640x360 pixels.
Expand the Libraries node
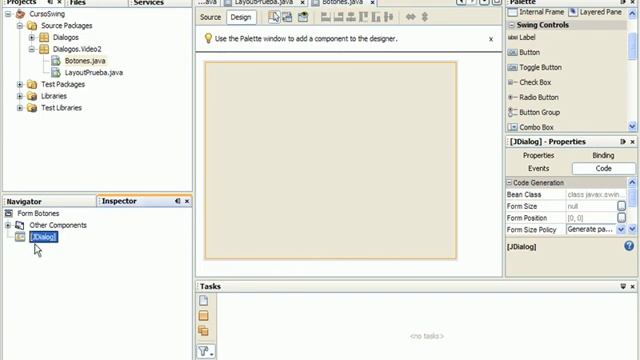point(20,96)
